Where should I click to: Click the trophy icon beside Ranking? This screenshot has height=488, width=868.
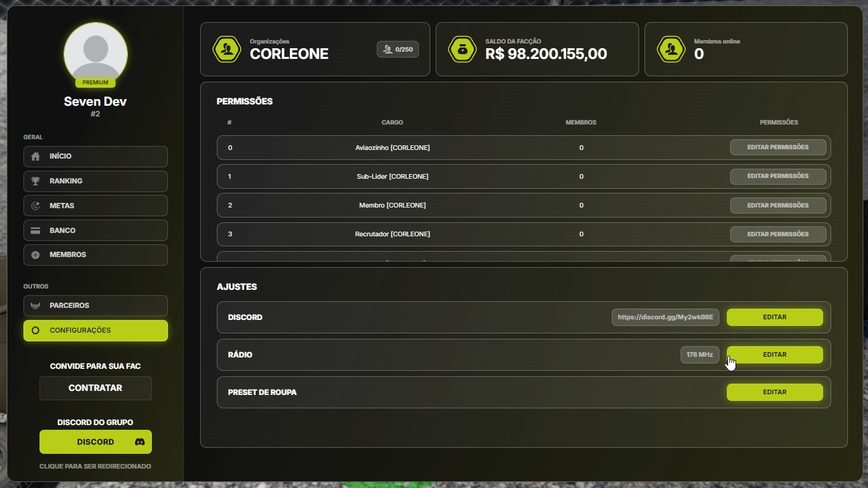35,181
